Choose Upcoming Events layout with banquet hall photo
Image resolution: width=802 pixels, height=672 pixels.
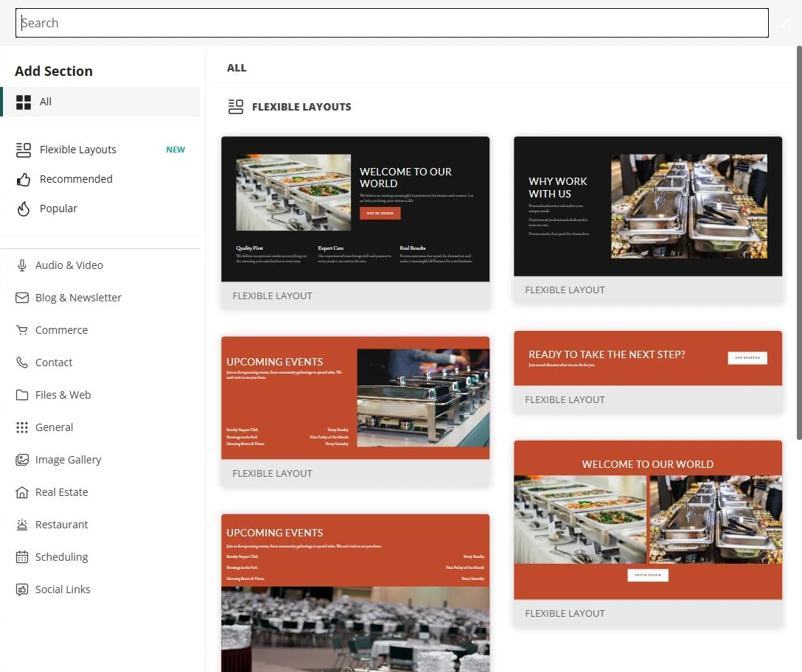pyautogui.click(x=355, y=593)
